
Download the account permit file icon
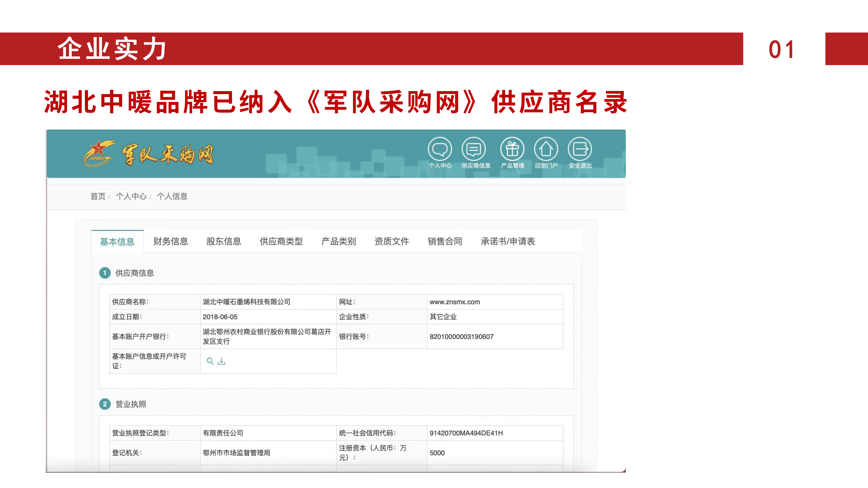click(x=221, y=361)
